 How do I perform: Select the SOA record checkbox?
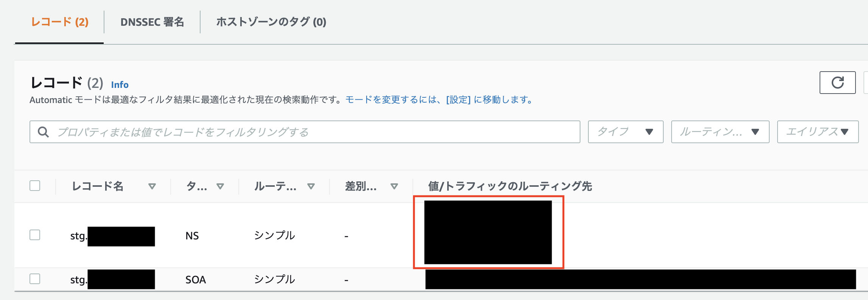(x=35, y=279)
